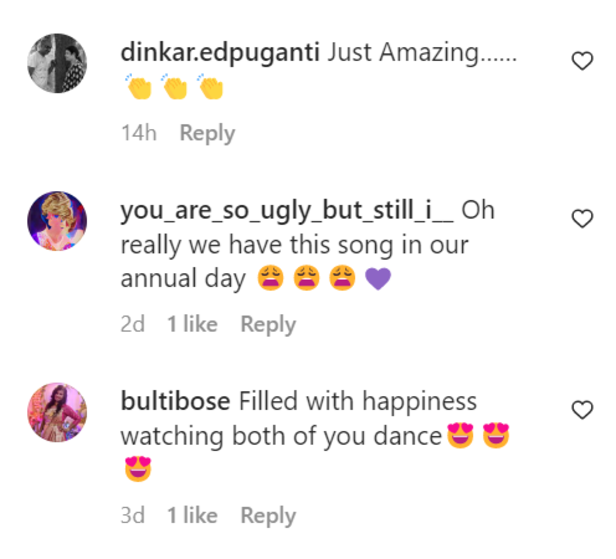
Task: Open dinkar.edpuganti username link
Action: (219, 54)
